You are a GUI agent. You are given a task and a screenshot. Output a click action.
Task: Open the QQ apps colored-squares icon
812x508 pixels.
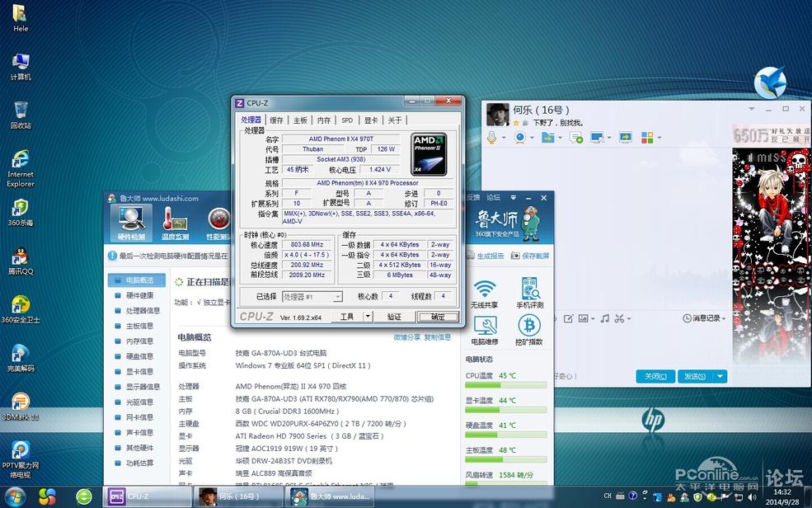tap(647, 137)
